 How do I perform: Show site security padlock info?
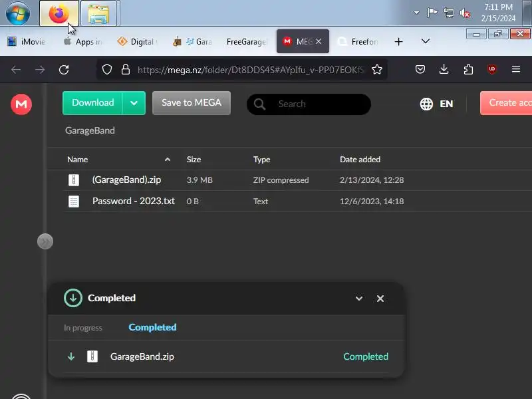click(x=126, y=70)
